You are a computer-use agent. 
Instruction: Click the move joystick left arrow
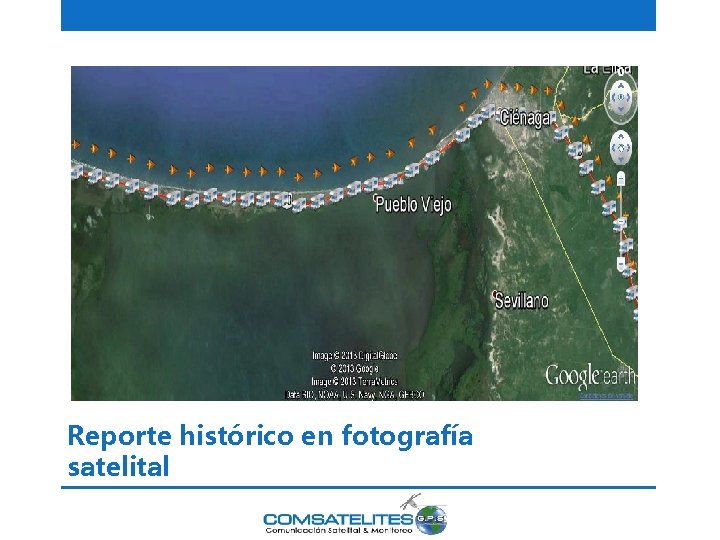[613, 148]
